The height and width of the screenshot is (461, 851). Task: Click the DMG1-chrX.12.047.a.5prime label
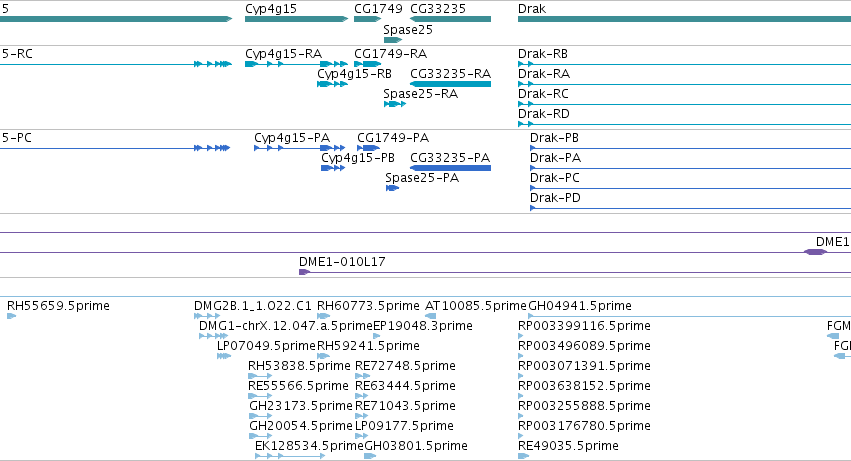pyautogui.click(x=285, y=326)
